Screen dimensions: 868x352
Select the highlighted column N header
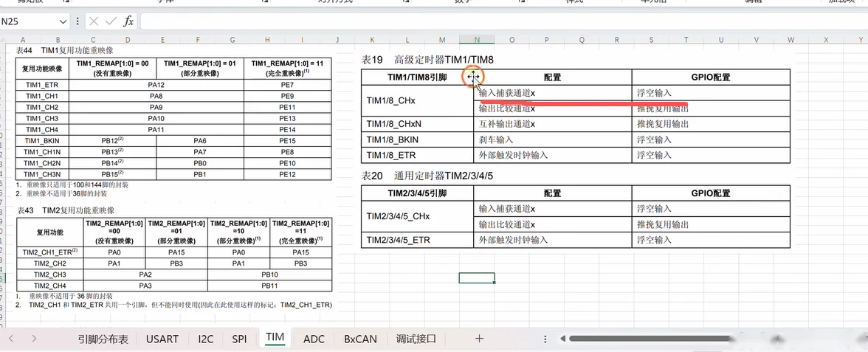point(477,40)
